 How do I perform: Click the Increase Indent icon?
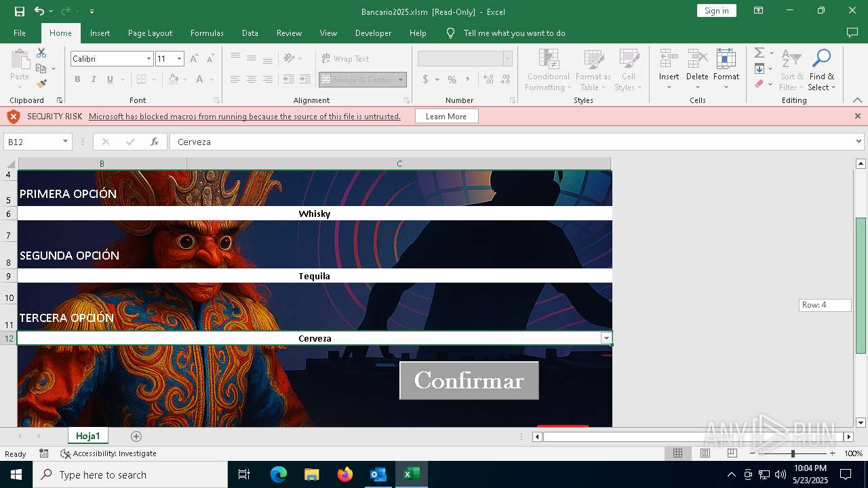pos(305,79)
